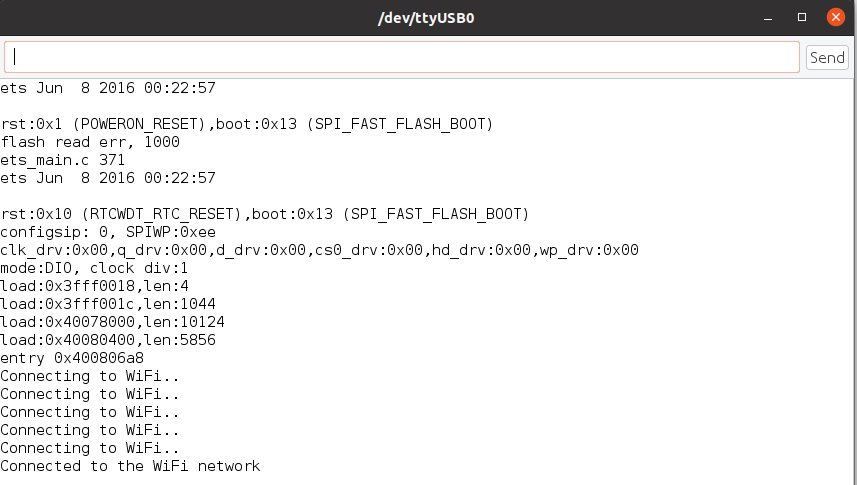This screenshot has height=485, width=857.
Task: Click the 'mode:DIO, clock div:1' line
Action: tap(94, 268)
